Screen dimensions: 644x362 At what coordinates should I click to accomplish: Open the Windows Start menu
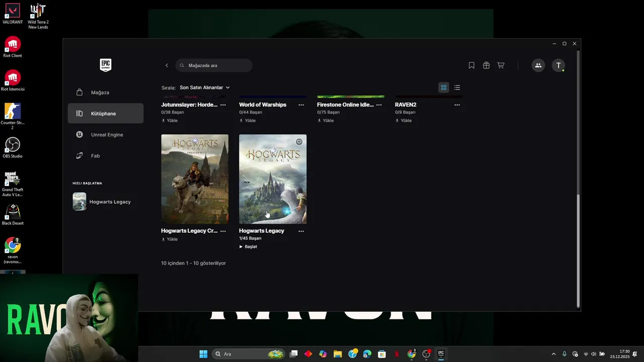203,354
